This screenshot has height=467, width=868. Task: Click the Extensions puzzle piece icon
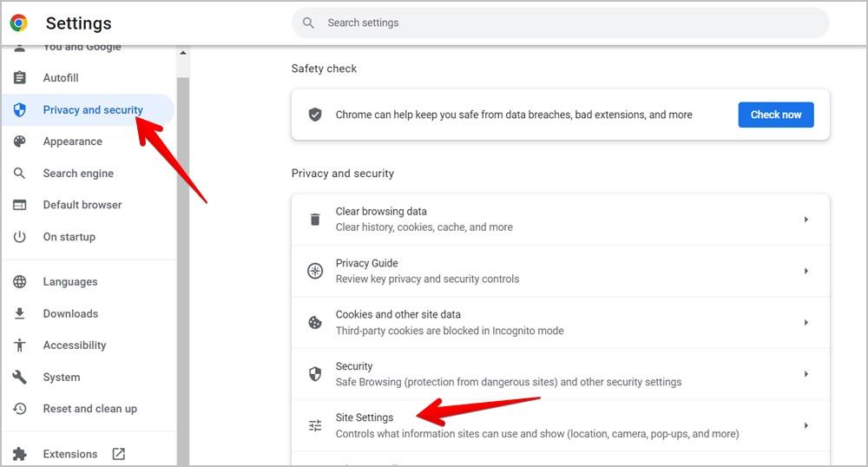tap(19, 454)
